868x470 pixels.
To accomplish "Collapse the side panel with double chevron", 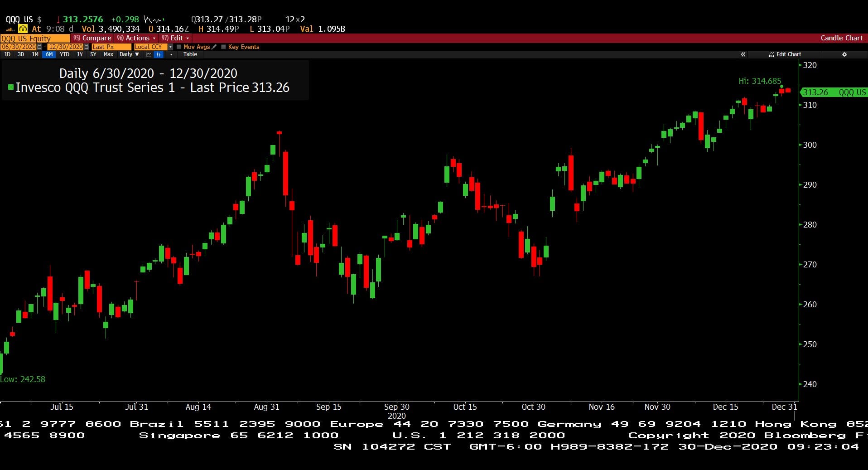I will point(743,54).
